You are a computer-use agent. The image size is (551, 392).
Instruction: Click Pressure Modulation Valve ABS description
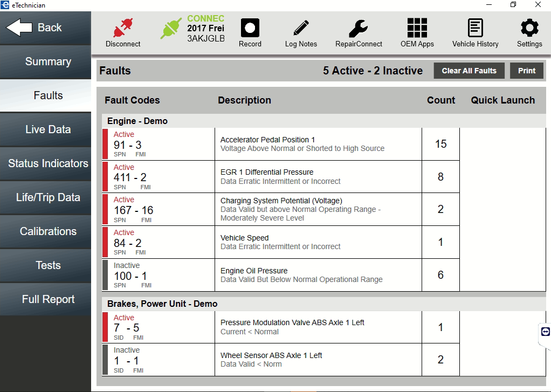(x=292, y=322)
